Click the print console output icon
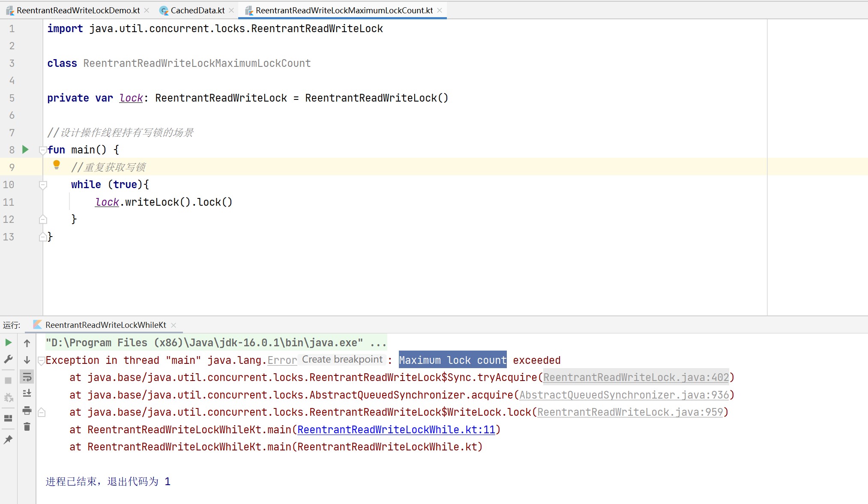The width and height of the screenshot is (868, 504). [x=27, y=411]
